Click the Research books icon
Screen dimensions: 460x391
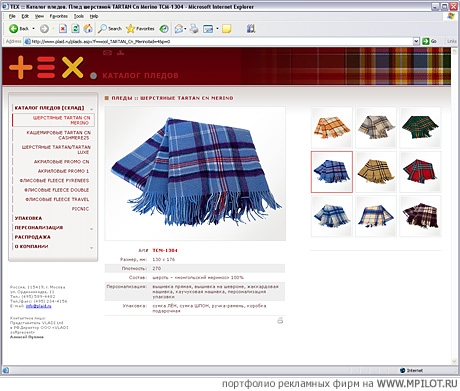coord(251,29)
